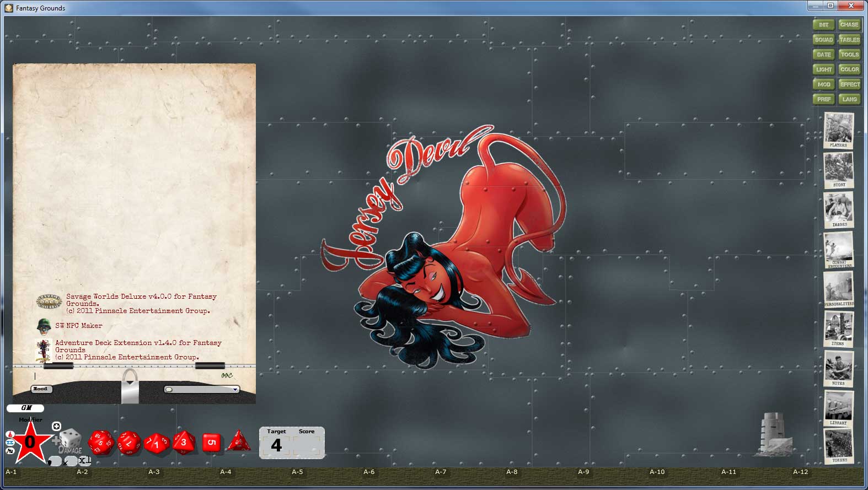The image size is (868, 490).
Task: Select hotkey slot A-7
Action: click(470, 476)
